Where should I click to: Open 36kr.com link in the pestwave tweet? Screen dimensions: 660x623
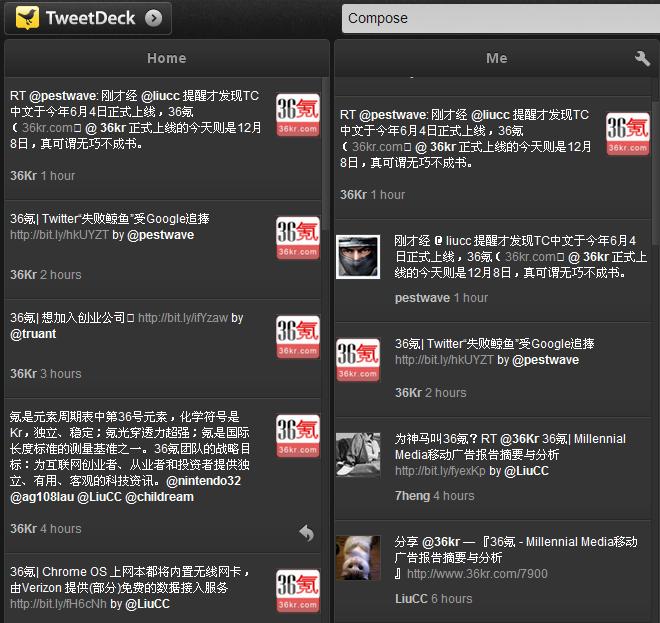(531, 257)
